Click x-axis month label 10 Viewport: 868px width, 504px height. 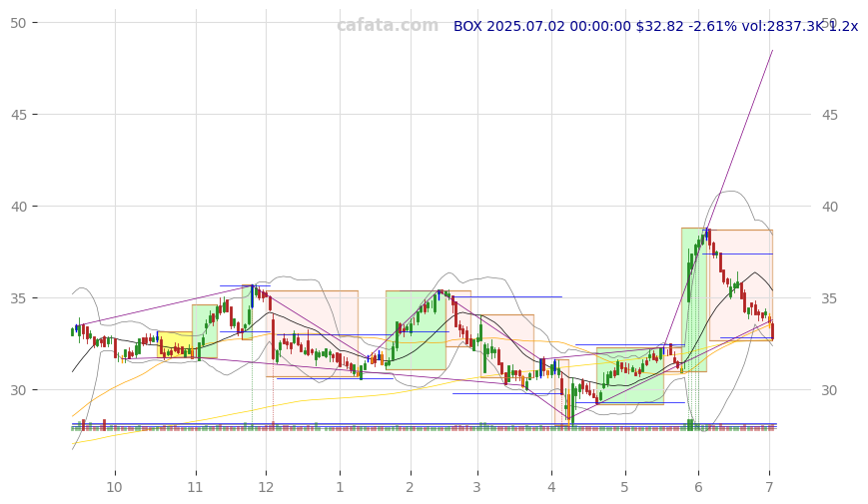point(114,487)
